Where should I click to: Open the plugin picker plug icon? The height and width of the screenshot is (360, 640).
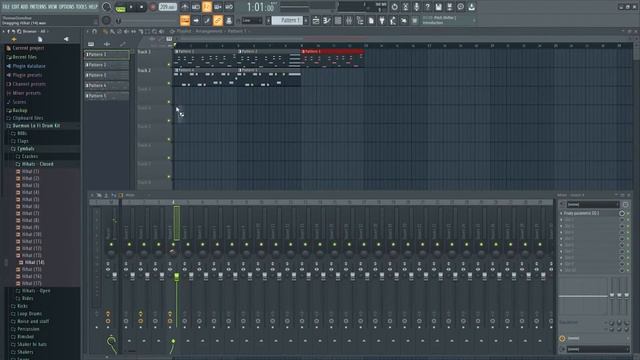click(382, 20)
